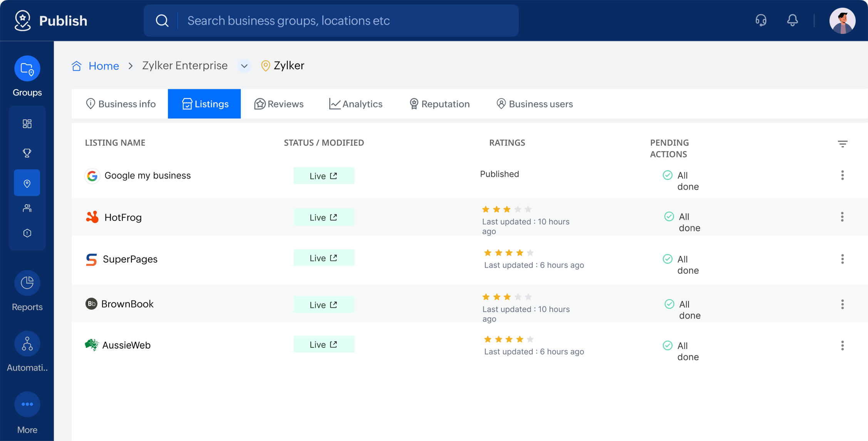Screen dimensions: 868x441
Task: Open the Reports sidebar icon
Action: [27, 283]
